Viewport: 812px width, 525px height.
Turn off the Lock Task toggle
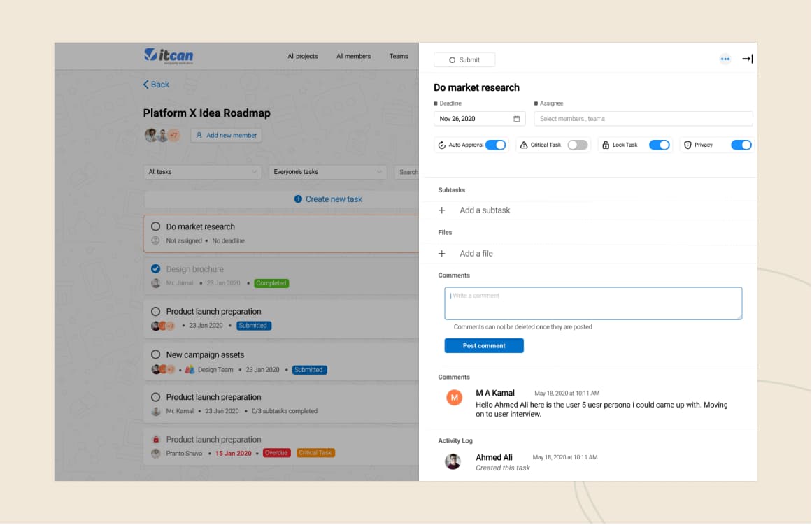pos(659,145)
